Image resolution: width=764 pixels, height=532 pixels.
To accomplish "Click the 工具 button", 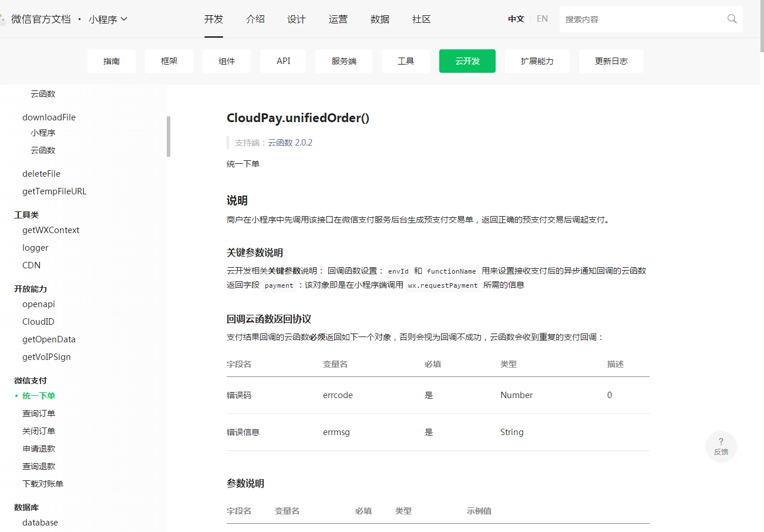I will (x=406, y=61).
